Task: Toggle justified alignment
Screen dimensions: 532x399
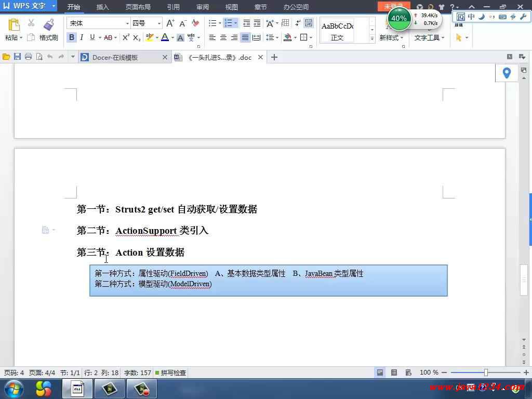Action: point(245,37)
